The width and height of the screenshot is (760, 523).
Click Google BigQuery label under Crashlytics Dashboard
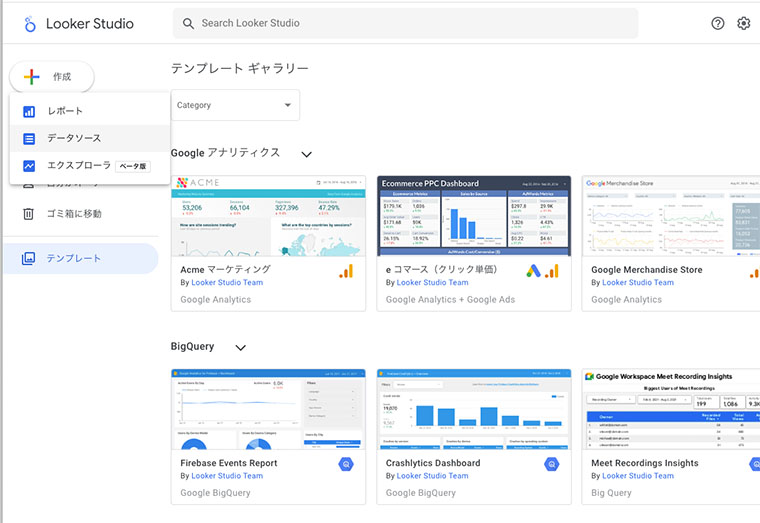pyautogui.click(x=421, y=493)
